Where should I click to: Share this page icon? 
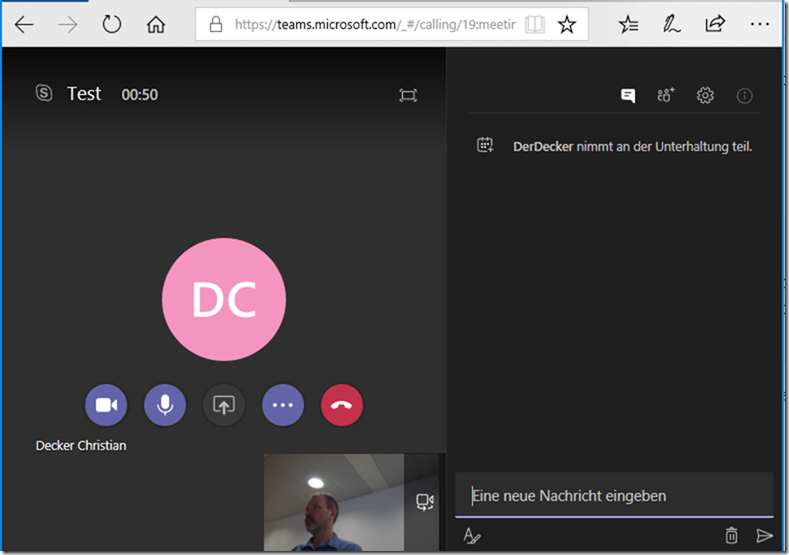715,24
